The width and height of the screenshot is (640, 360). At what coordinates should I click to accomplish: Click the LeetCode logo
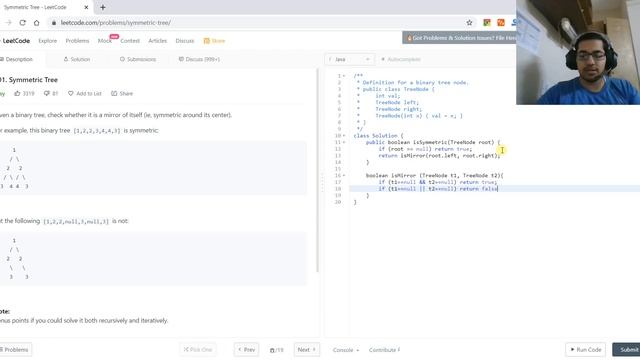[15, 41]
